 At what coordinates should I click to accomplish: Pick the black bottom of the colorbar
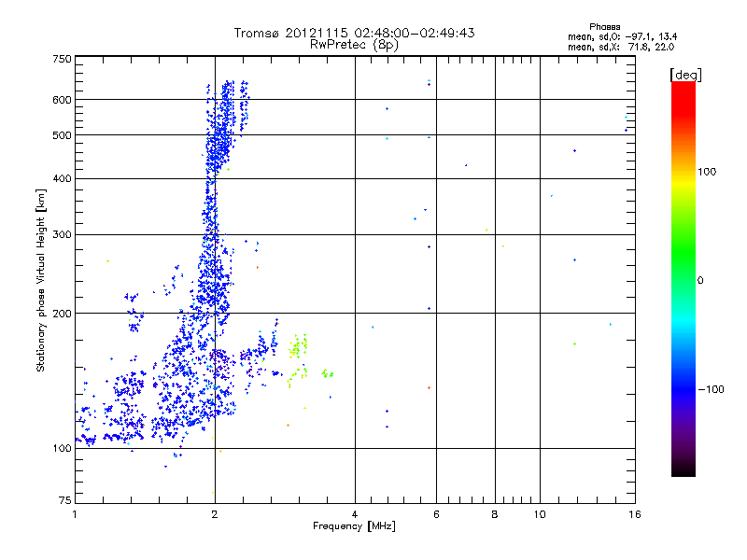683,469
